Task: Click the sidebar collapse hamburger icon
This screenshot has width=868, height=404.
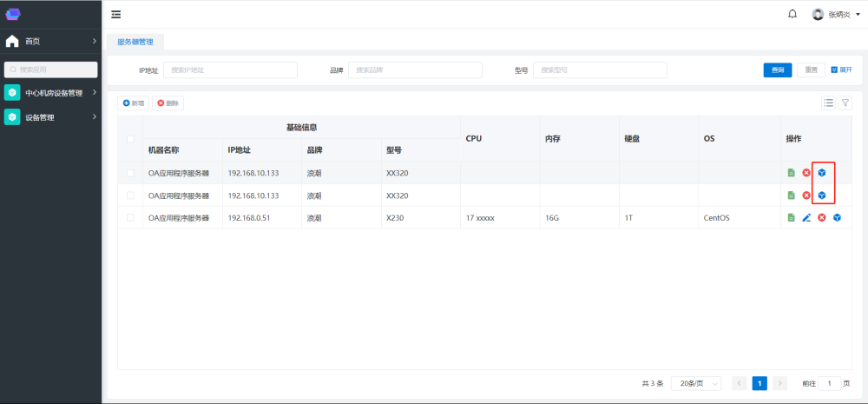Action: [116, 14]
